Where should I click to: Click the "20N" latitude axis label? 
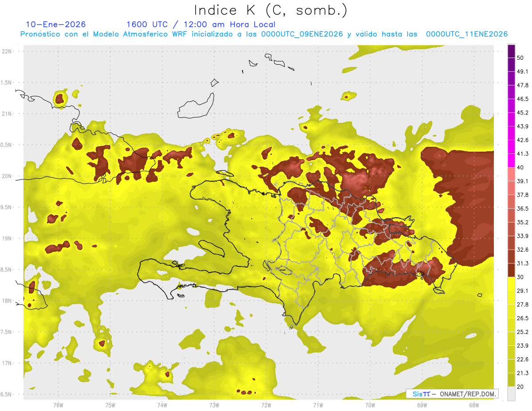tap(8, 176)
